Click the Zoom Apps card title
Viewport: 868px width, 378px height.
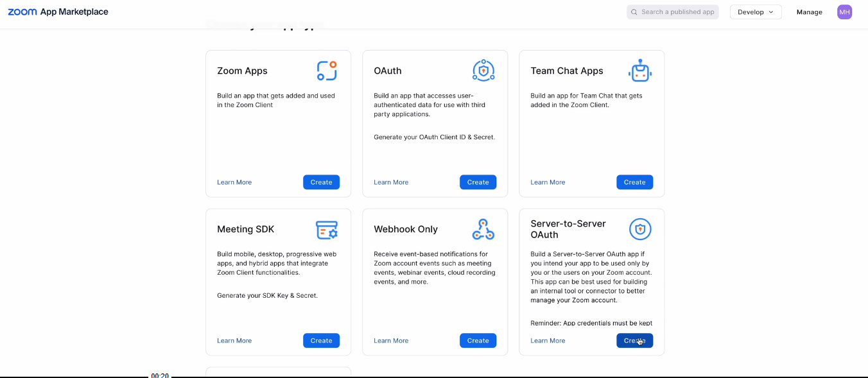(x=242, y=71)
